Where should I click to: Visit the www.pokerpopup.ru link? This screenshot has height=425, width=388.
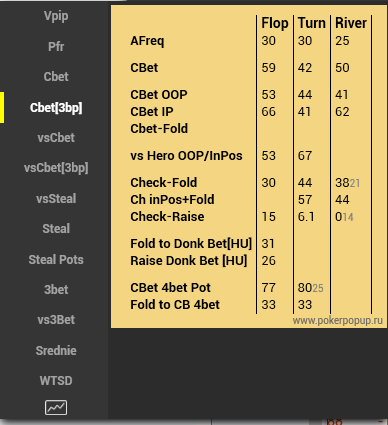(338, 321)
